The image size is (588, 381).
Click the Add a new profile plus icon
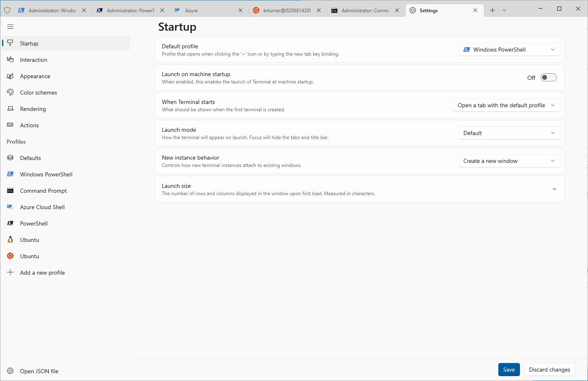10,273
